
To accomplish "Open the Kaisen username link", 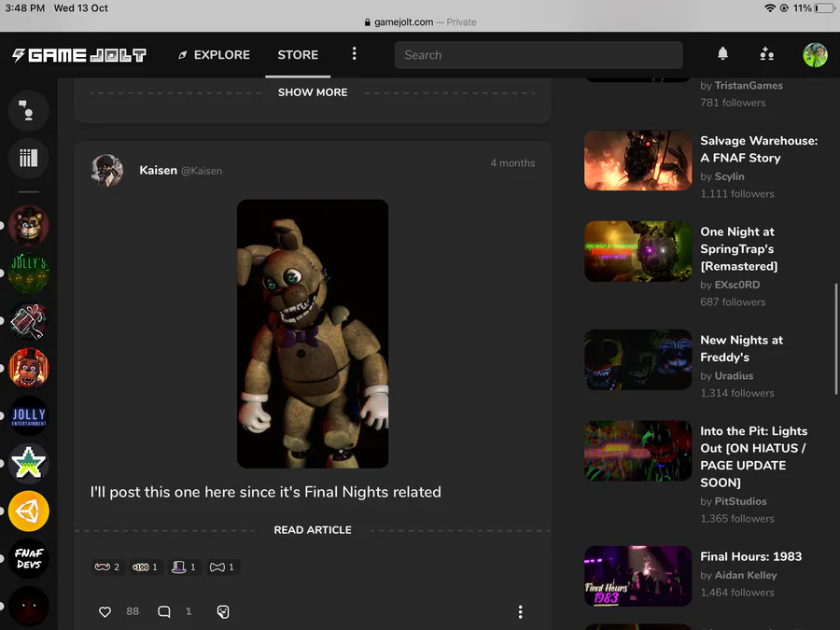I will [x=158, y=171].
